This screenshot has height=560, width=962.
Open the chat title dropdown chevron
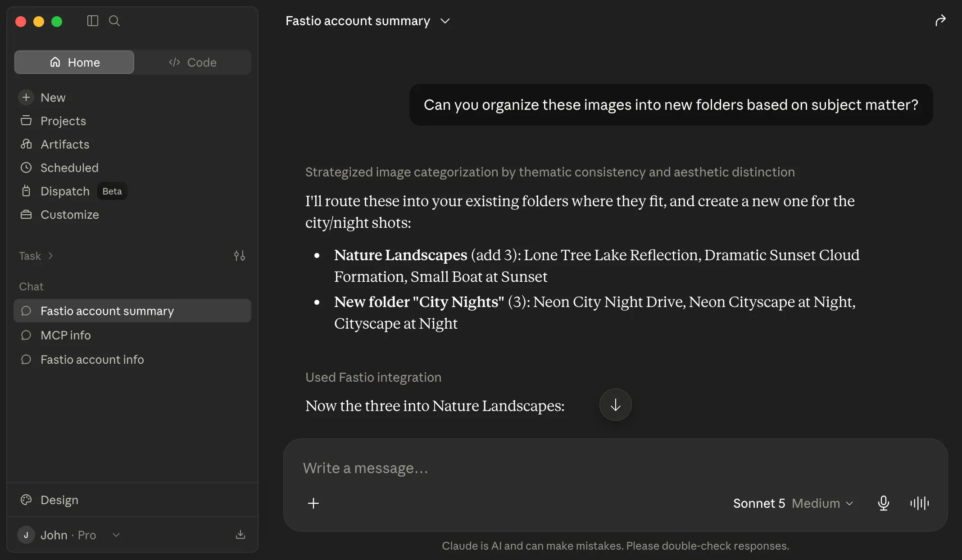pos(445,21)
